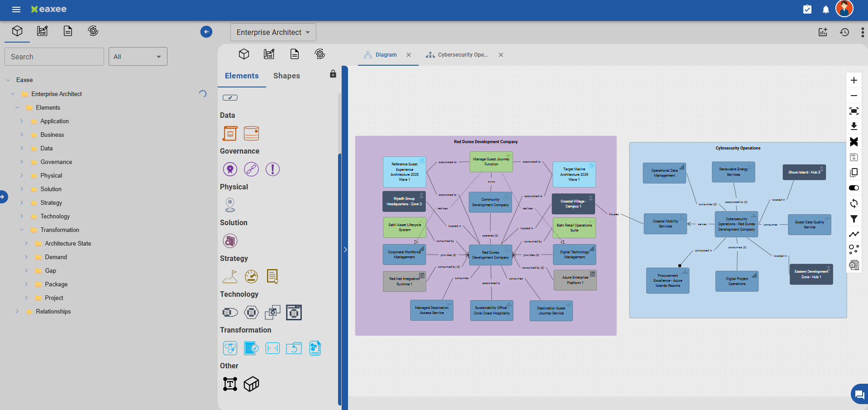Open the bell notifications icon
The image size is (868, 410).
click(826, 10)
